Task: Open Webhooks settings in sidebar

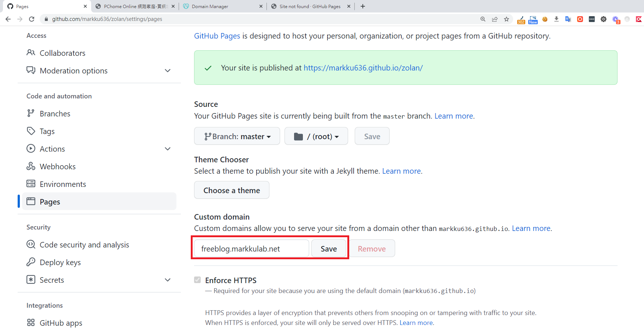Action: click(58, 167)
